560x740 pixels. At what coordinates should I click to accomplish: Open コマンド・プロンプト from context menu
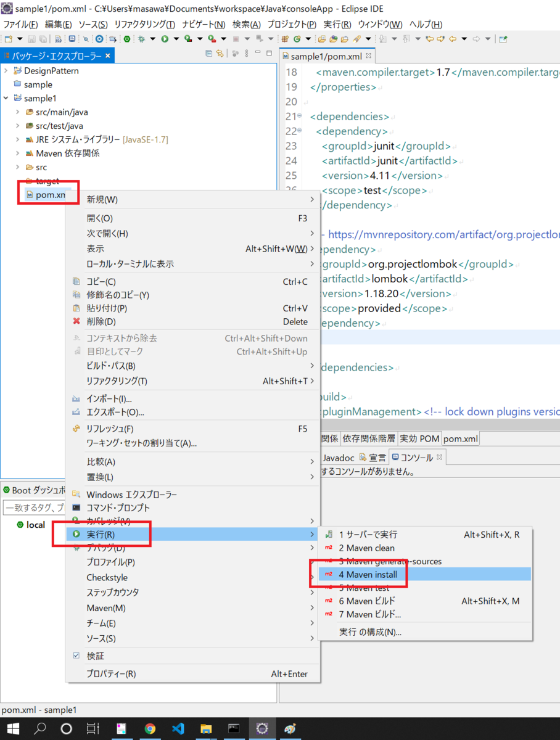click(192, 508)
